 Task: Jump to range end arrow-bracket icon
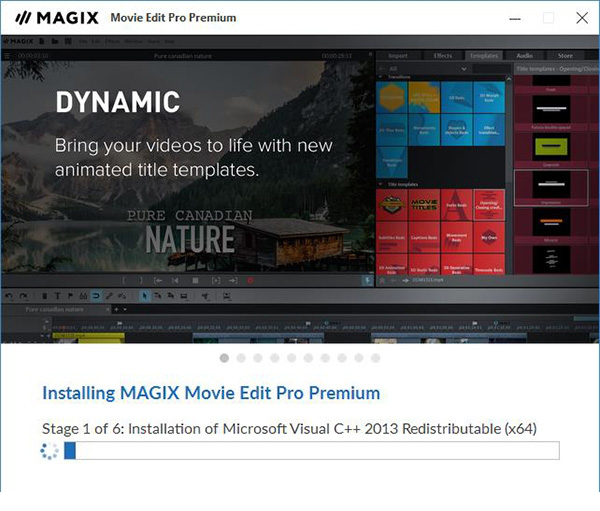coord(233,281)
